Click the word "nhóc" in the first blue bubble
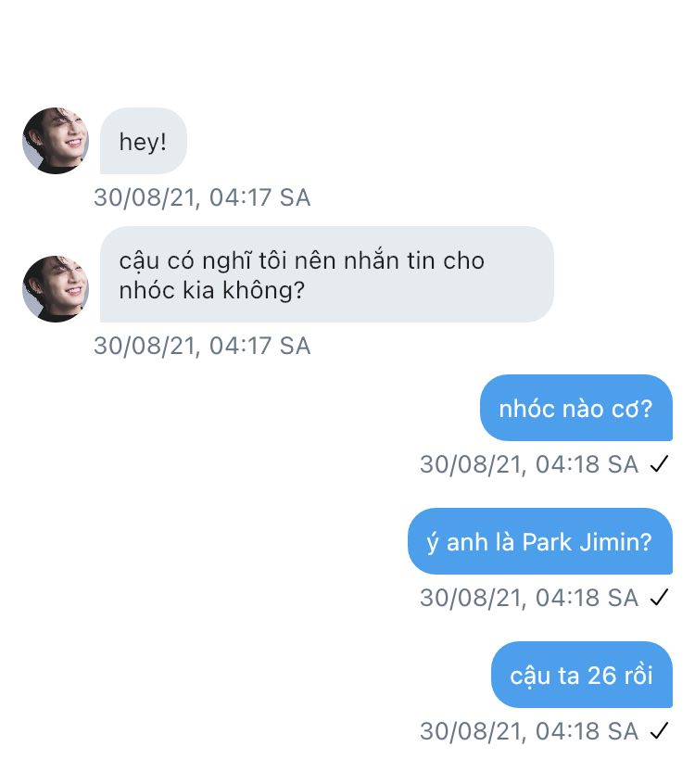Screen dimensions: 695x784 [525, 409]
